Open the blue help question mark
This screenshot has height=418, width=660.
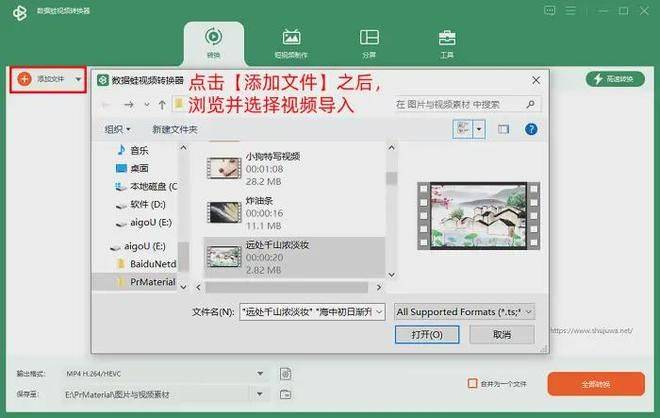point(531,129)
